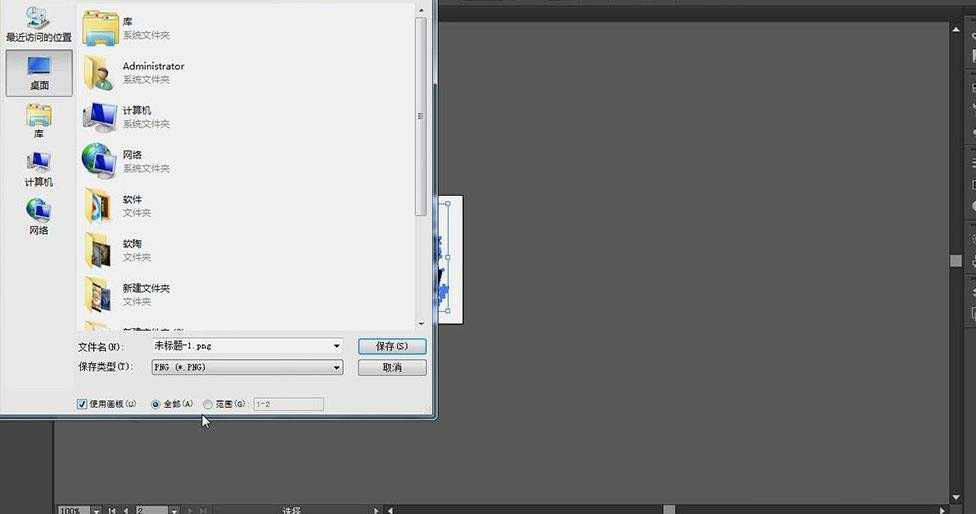
Task: Open 最近访问的位置 in the places sidebar
Action: [38, 24]
